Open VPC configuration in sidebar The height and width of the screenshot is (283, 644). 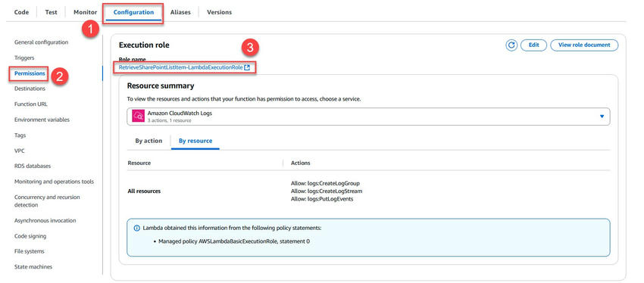click(19, 151)
